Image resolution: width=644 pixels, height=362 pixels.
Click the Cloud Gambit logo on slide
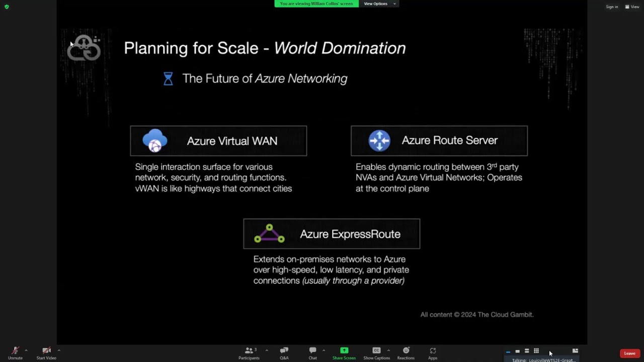[x=84, y=48]
